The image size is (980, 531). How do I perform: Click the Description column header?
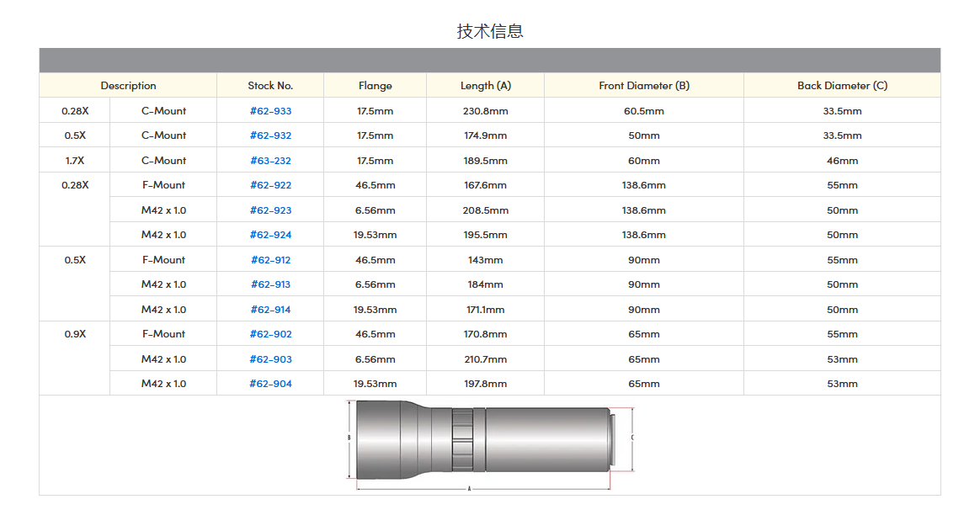pos(128,86)
